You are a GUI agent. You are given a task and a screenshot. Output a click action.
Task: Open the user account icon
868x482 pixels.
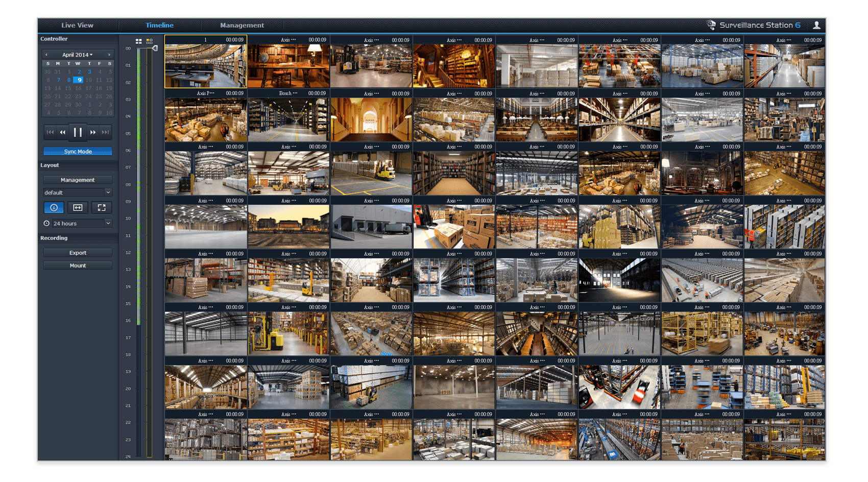816,25
